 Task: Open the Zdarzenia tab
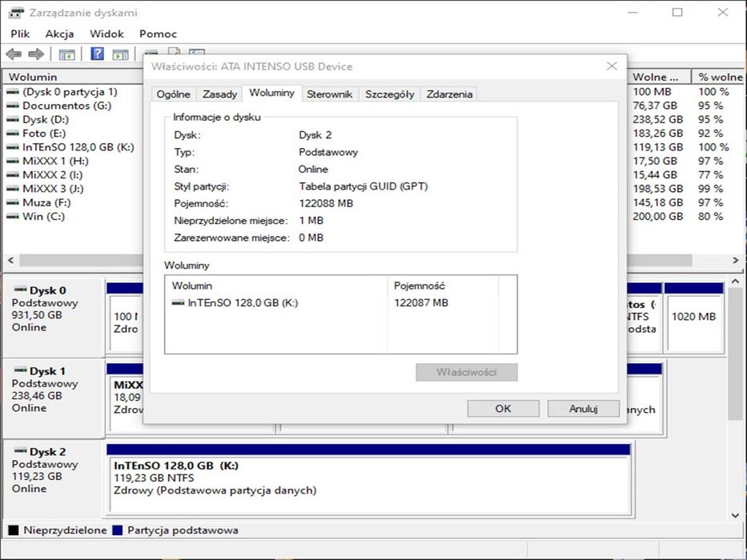point(449,94)
